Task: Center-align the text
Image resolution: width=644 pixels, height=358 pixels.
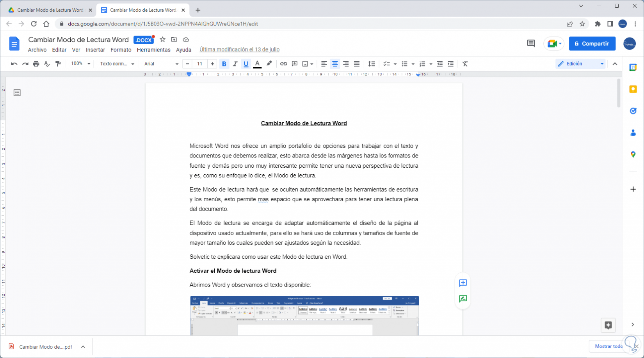Action: (335, 64)
